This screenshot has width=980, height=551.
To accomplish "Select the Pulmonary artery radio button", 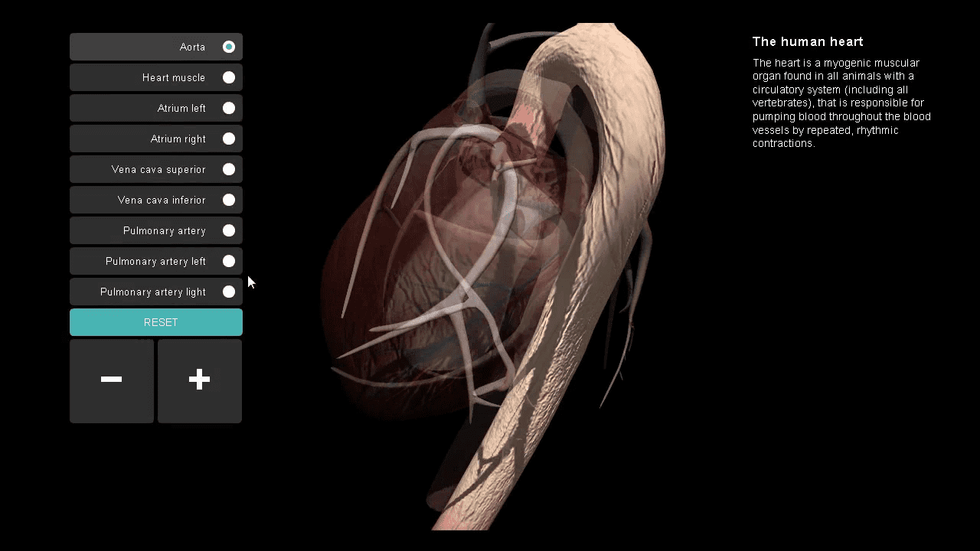I will (229, 230).
